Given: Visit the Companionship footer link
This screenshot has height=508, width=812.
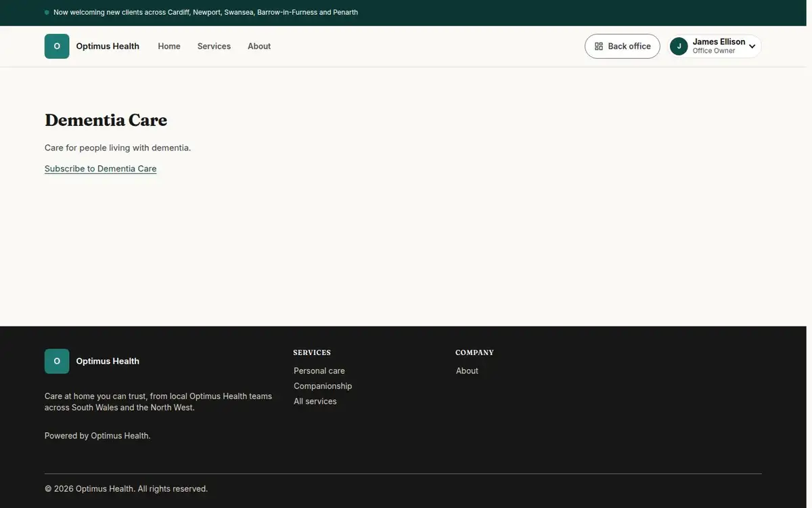Looking at the screenshot, I should click(x=323, y=386).
